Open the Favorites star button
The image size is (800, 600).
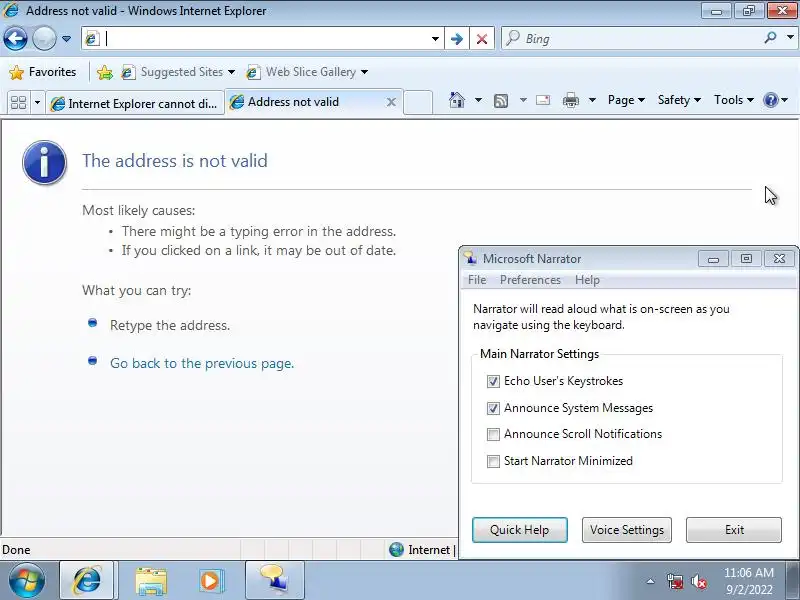(42, 72)
